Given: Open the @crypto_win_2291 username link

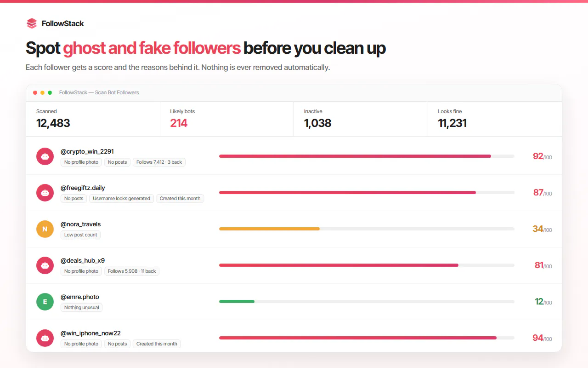Looking at the screenshot, I should 87,151.
